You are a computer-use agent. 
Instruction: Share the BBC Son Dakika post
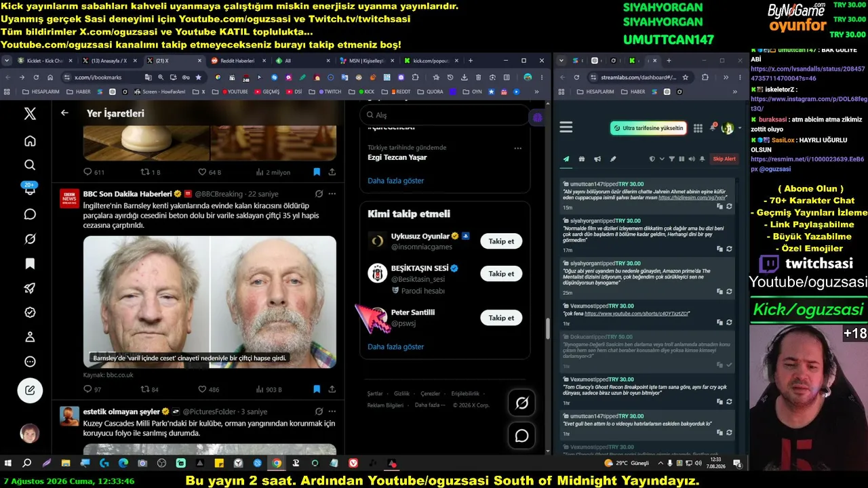[x=332, y=389]
